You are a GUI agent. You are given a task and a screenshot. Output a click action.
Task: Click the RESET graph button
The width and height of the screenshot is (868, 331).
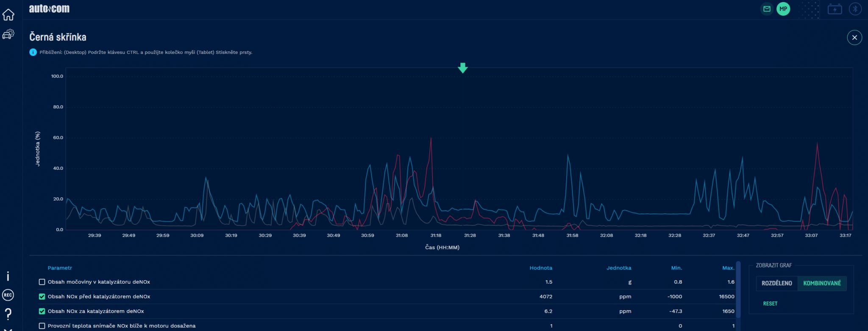(770, 303)
